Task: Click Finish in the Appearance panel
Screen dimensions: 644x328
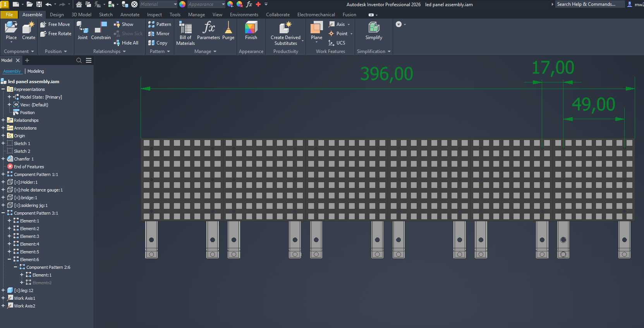Action: (251, 31)
